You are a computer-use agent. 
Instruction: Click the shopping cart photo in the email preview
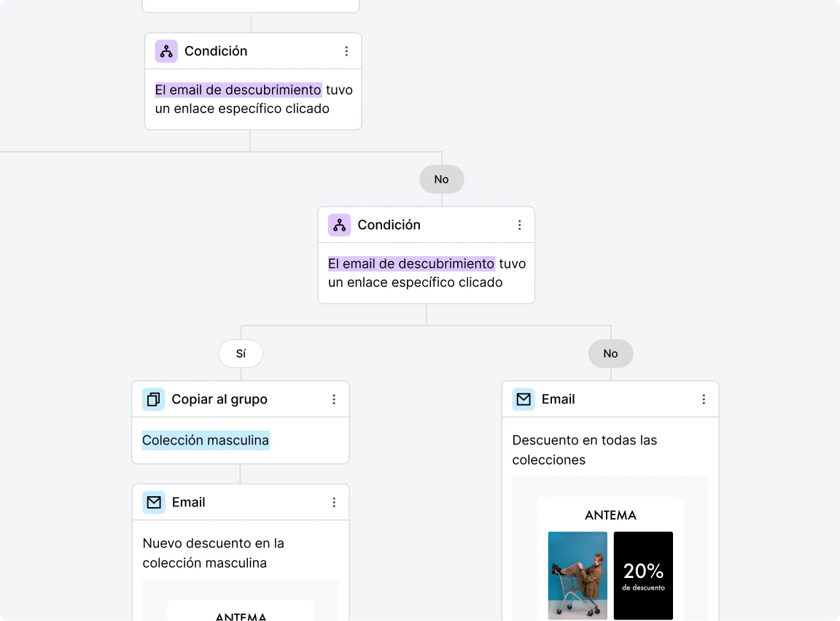[577, 576]
